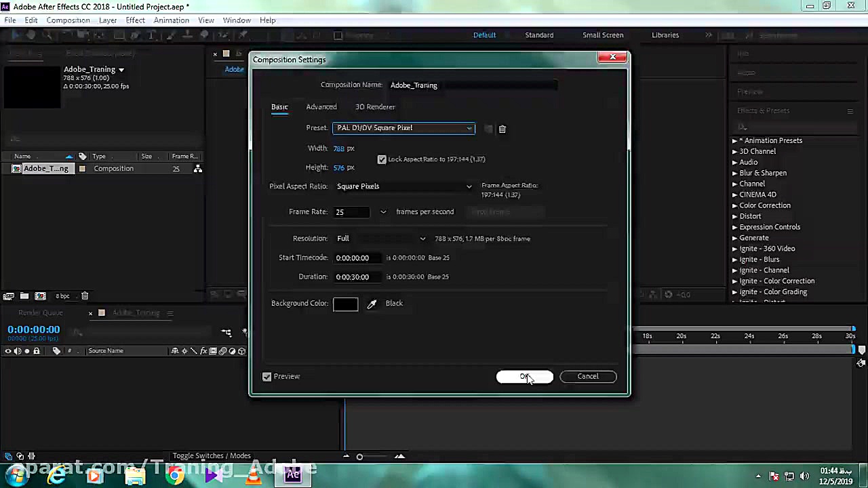Switch to After Effects on the taskbar

coord(293,475)
